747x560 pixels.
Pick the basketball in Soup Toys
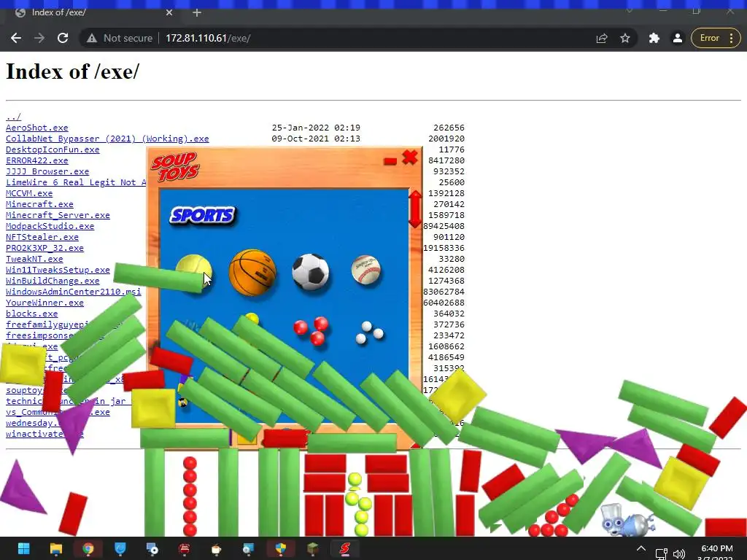252,273
